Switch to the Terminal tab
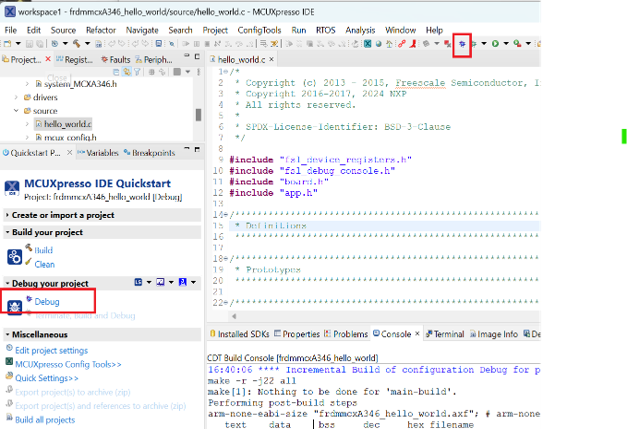This screenshot has height=429, width=627. tap(445, 334)
